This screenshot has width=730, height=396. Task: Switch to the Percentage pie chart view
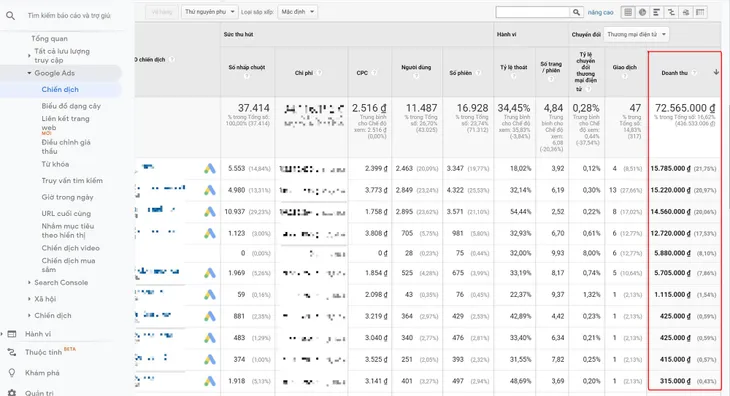[x=642, y=12]
